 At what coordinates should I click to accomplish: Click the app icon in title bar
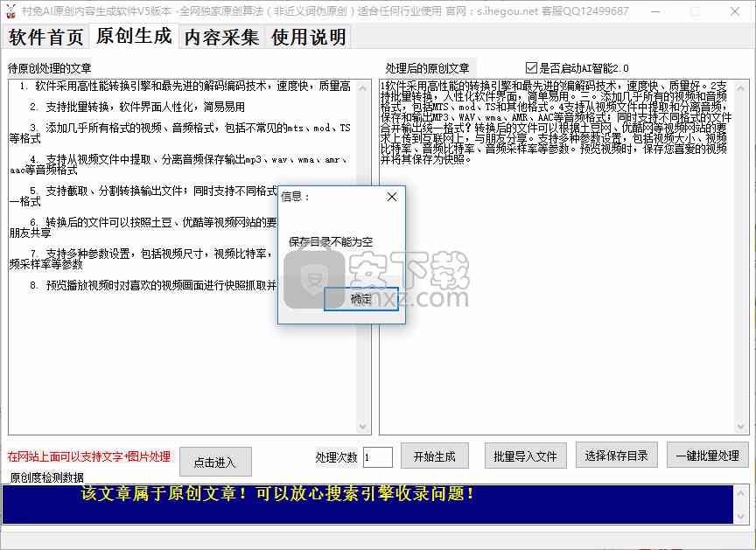tap(11, 10)
